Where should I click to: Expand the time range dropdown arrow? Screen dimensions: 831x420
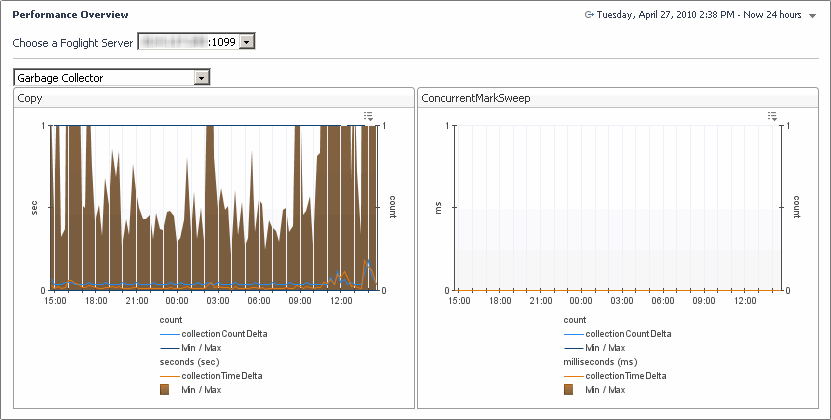click(812, 17)
